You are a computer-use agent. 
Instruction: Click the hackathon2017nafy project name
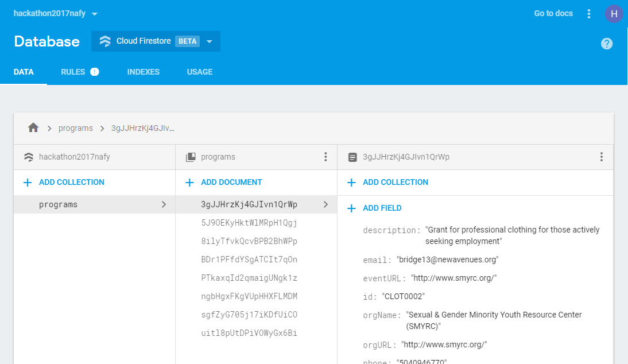[50, 13]
